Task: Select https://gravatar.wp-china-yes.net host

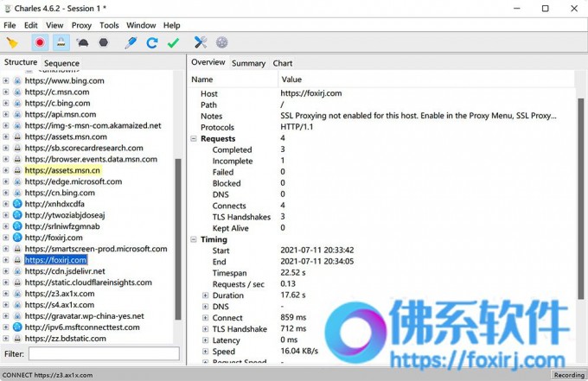Action: coord(85,316)
